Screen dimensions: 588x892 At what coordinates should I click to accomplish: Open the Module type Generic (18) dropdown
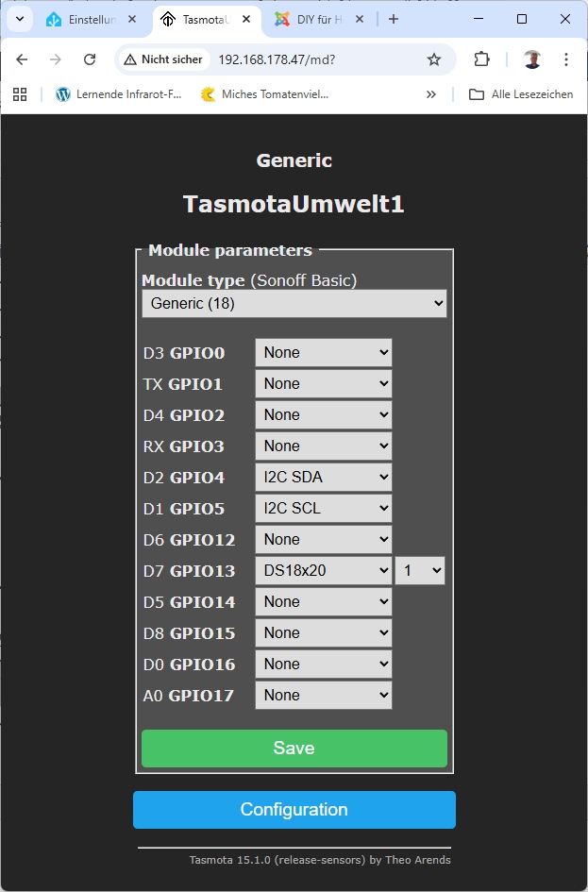294,304
